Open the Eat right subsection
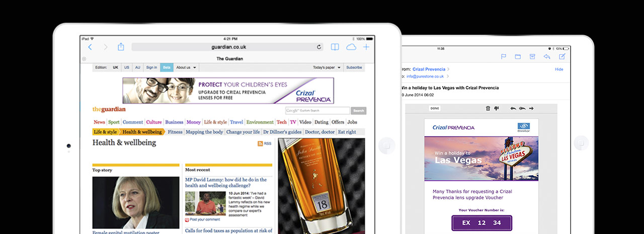 click(x=347, y=132)
